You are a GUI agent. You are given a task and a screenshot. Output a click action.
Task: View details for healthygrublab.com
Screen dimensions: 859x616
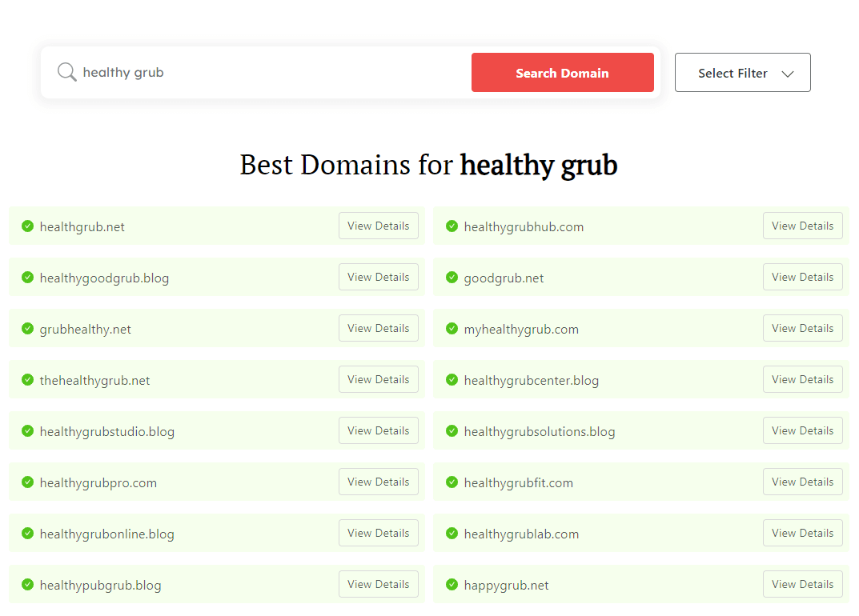tap(802, 533)
